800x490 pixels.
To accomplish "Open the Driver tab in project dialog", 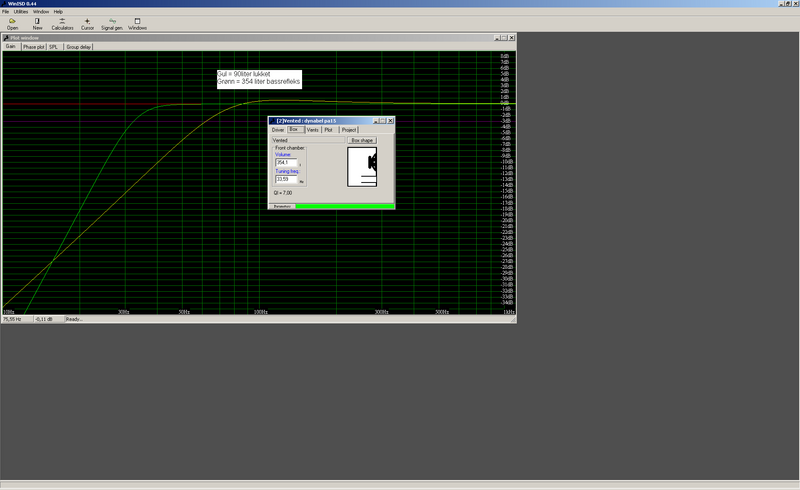I will coord(278,130).
